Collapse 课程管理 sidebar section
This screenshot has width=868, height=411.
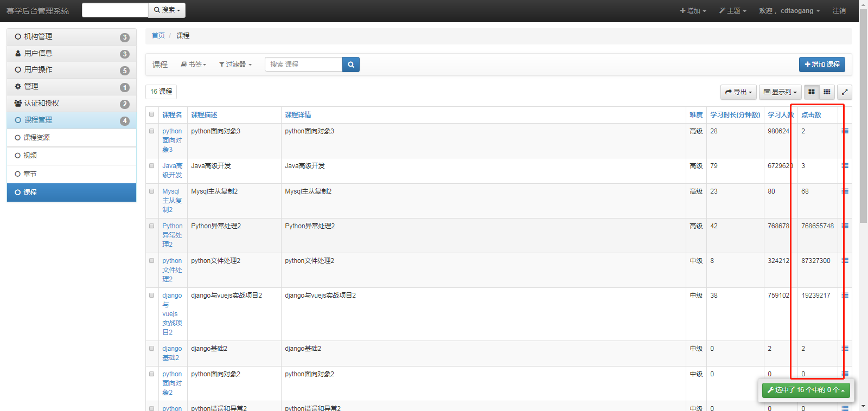[72, 120]
